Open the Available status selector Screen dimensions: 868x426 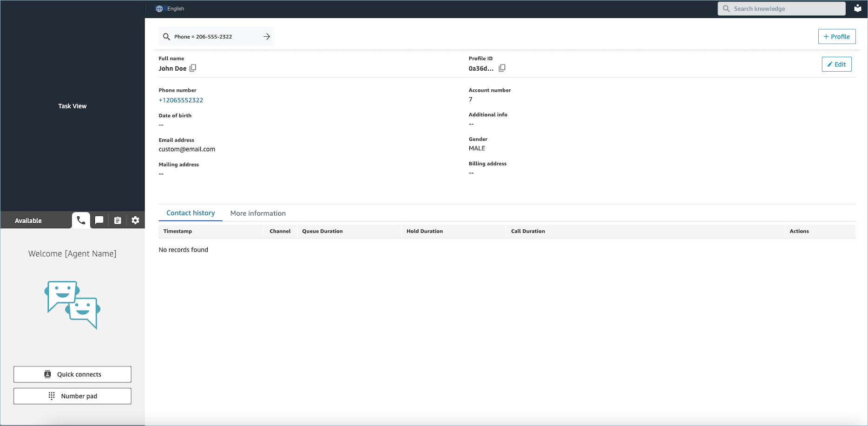28,220
